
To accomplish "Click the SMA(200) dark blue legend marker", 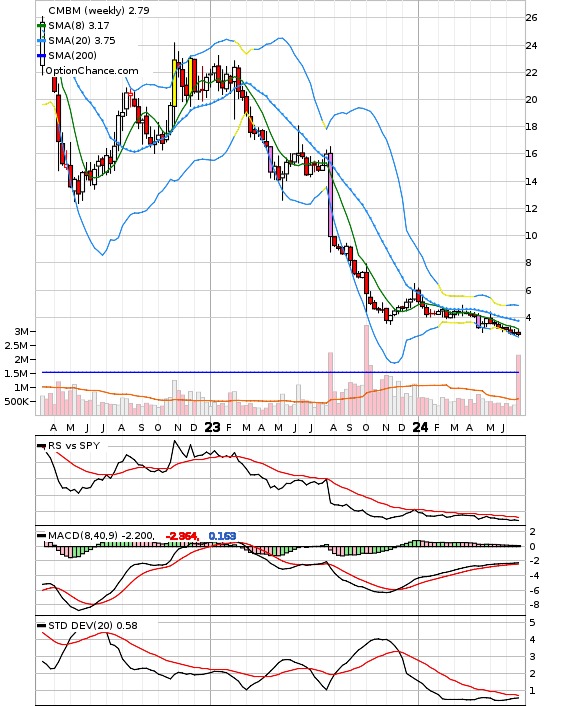I will point(41,55).
